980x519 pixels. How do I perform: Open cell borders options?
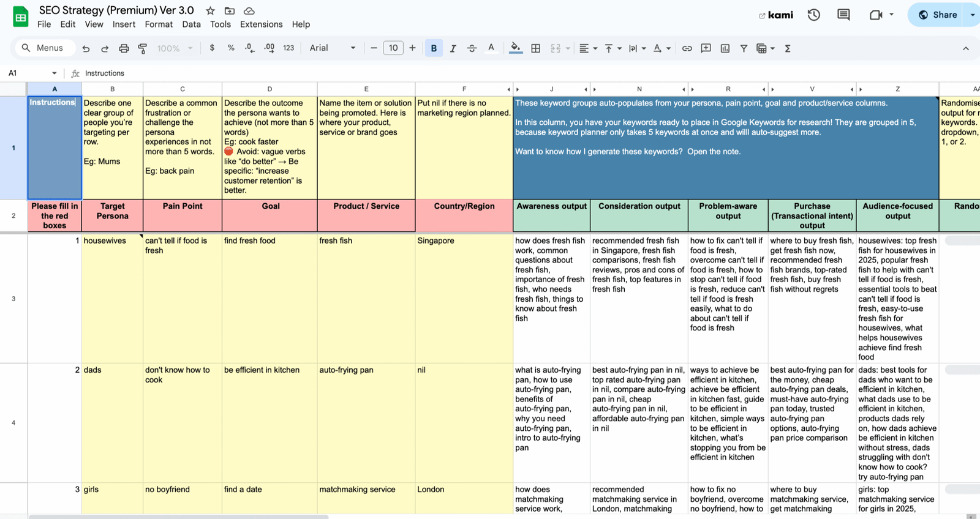[x=535, y=48]
